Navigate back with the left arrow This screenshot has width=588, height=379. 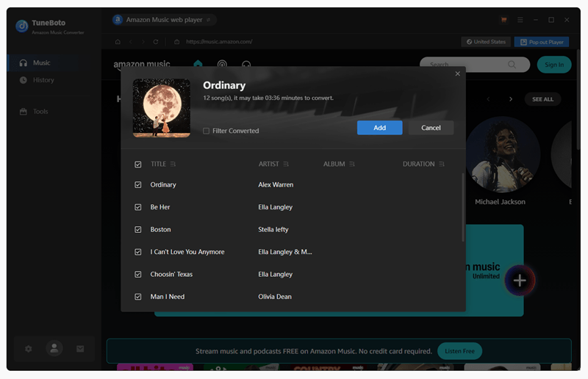pyautogui.click(x=131, y=42)
